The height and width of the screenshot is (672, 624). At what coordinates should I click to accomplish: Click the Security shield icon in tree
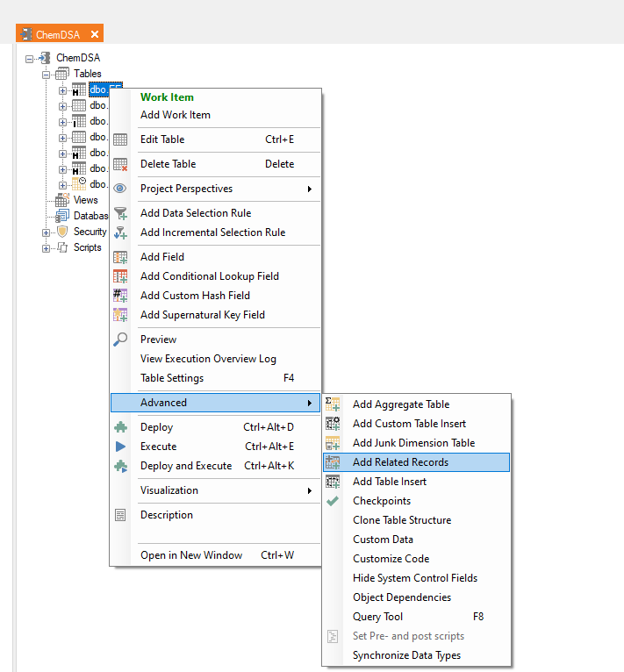click(62, 232)
